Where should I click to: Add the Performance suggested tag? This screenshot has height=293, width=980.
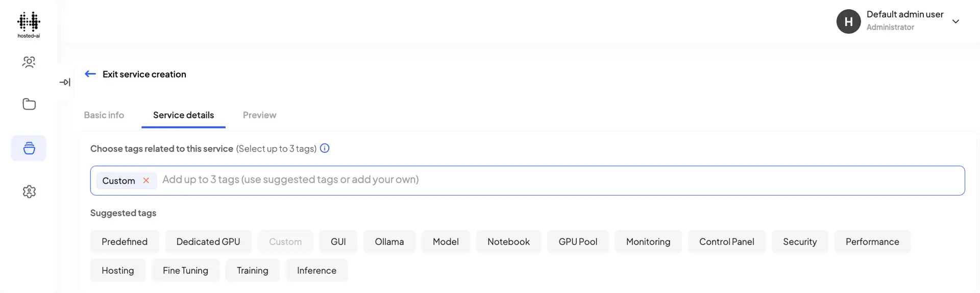click(x=872, y=241)
